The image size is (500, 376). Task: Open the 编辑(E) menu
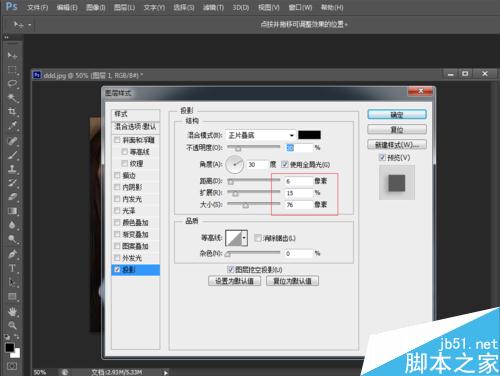pos(67,7)
